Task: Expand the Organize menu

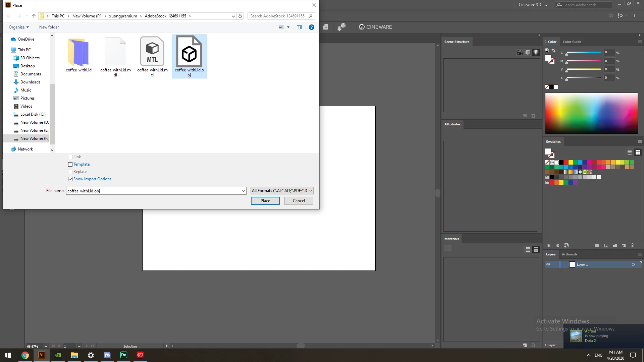Action: click(19, 27)
